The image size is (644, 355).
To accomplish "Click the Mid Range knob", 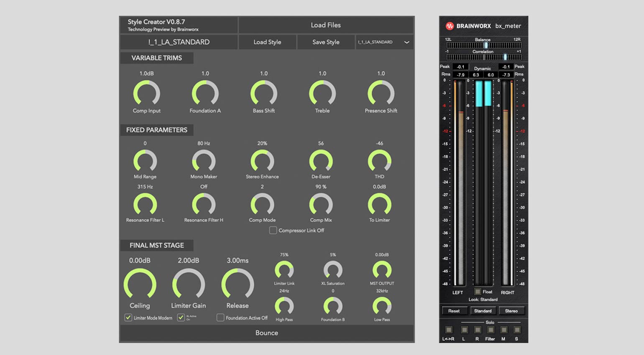I will (145, 161).
